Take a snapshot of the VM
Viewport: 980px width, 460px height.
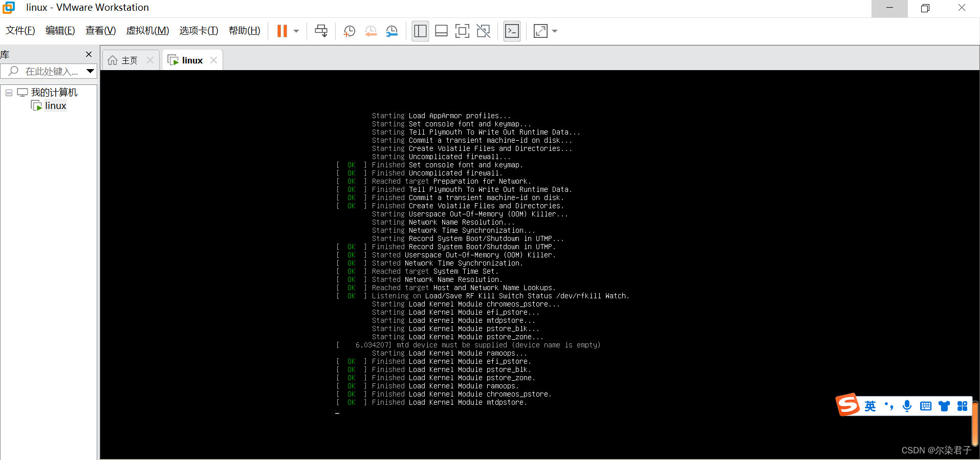[350, 31]
